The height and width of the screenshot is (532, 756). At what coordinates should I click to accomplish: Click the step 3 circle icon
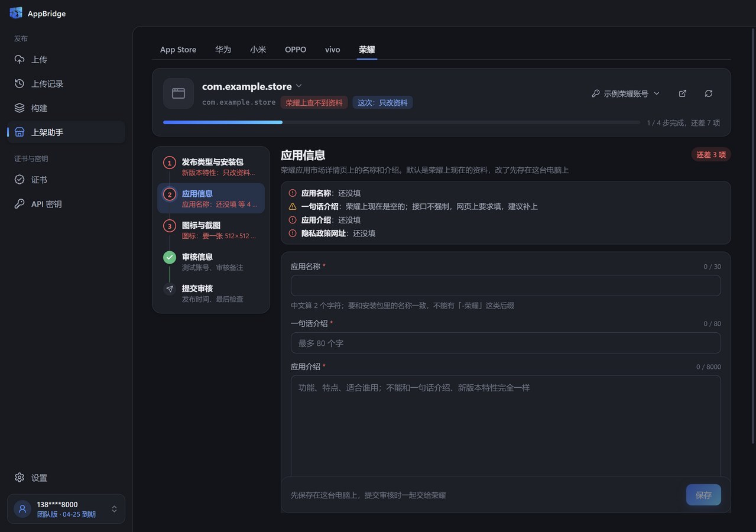[x=170, y=226]
